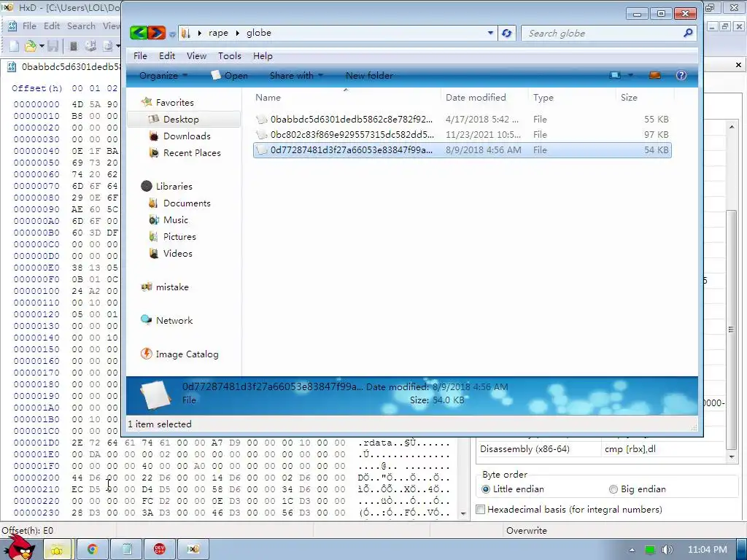Click the orange Forward arrow in Explorer
The width and height of the screenshot is (747, 560).
(x=157, y=33)
